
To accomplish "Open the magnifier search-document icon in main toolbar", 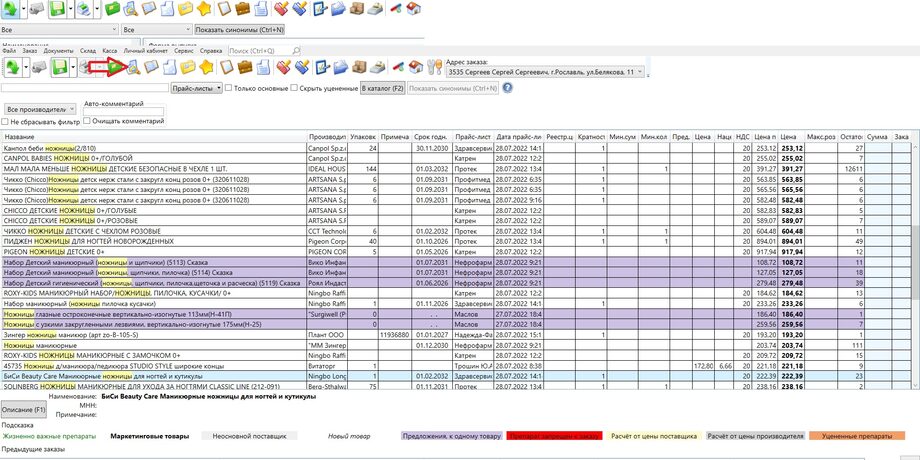I will (133, 67).
